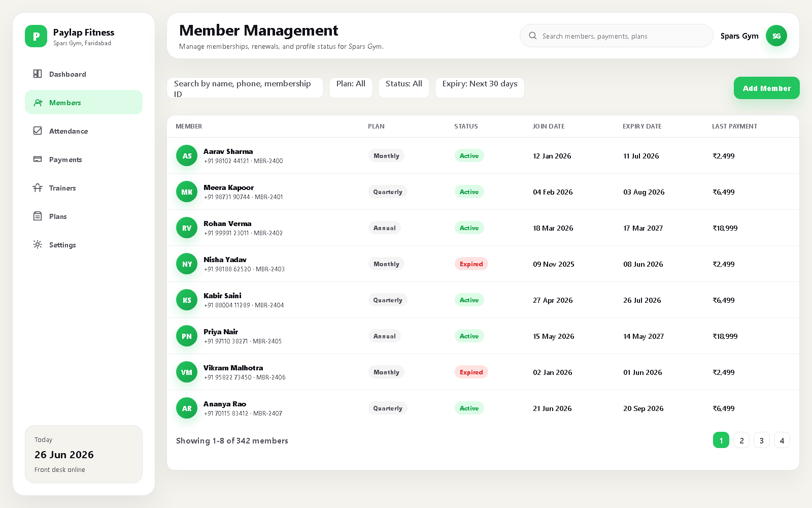
Task: Open the Status: All filter
Action: tap(404, 88)
